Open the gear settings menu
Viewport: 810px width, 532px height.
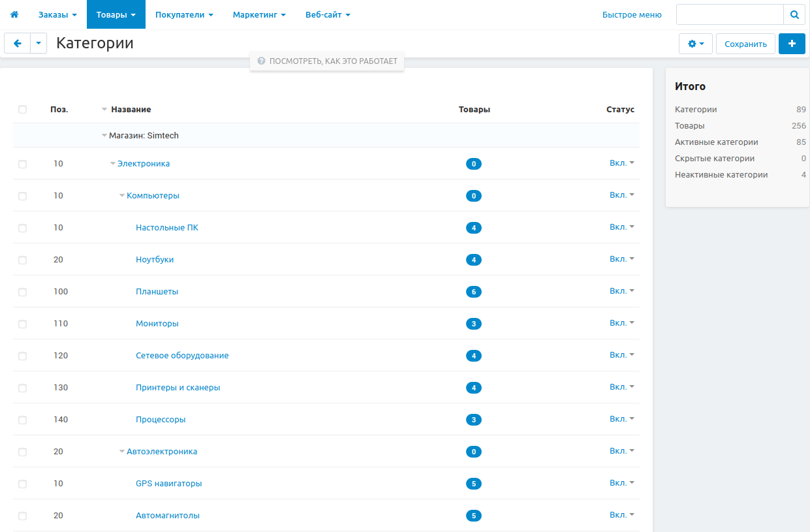(x=696, y=44)
